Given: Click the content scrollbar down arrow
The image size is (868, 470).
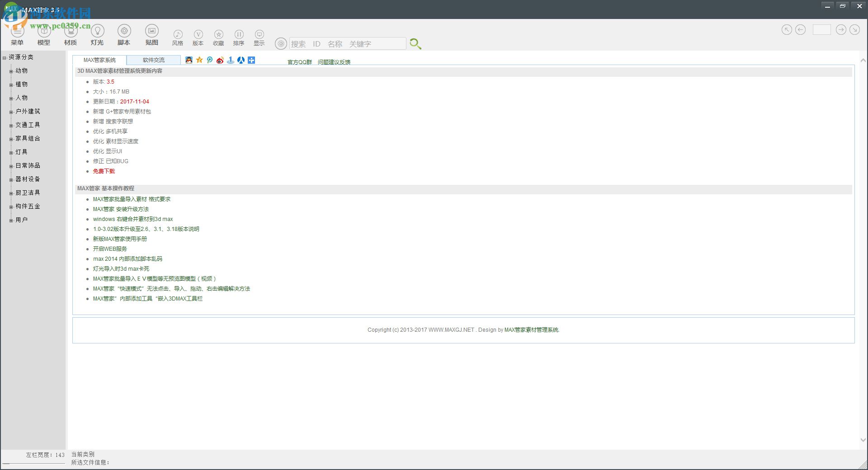Looking at the screenshot, I should click(863, 440).
